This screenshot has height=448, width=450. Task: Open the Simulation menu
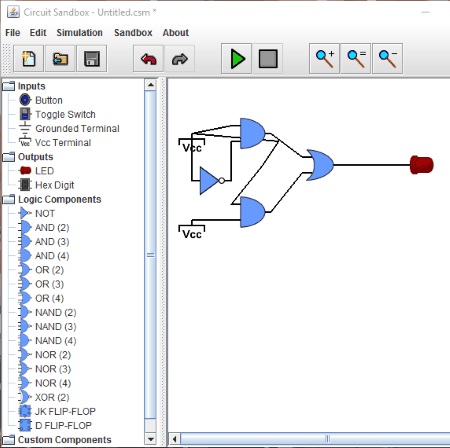click(x=79, y=33)
